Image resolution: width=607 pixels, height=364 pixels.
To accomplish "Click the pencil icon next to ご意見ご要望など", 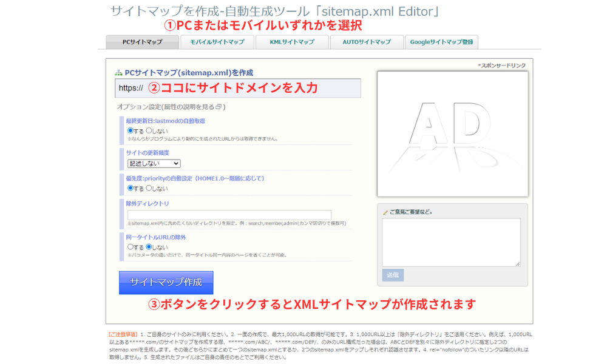I will (x=385, y=212).
